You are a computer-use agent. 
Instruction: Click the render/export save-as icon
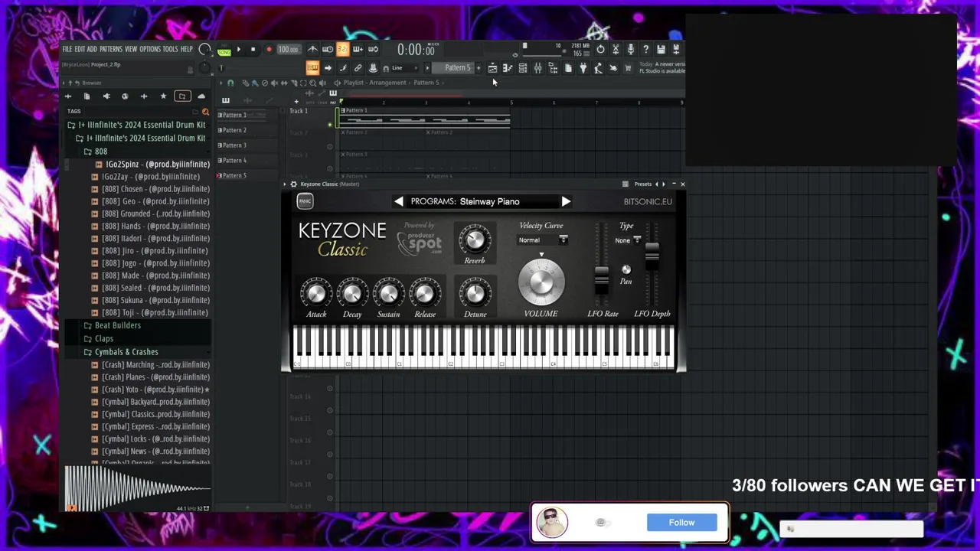click(676, 50)
